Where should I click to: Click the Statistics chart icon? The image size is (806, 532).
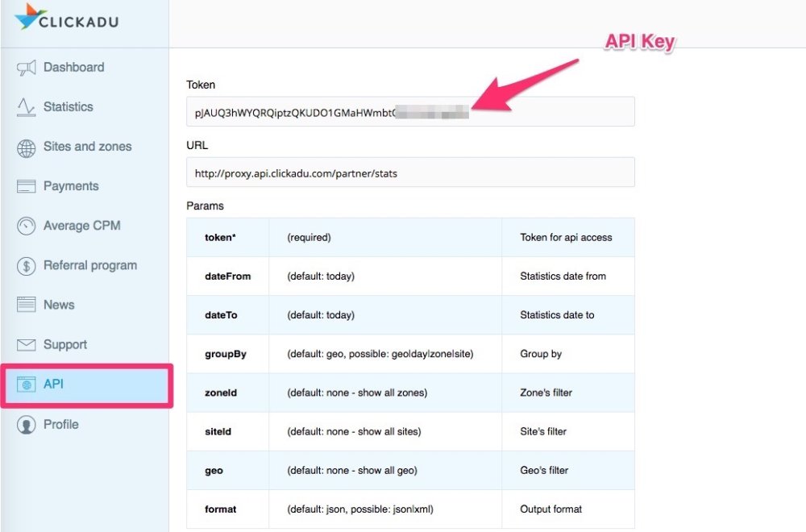coord(27,107)
